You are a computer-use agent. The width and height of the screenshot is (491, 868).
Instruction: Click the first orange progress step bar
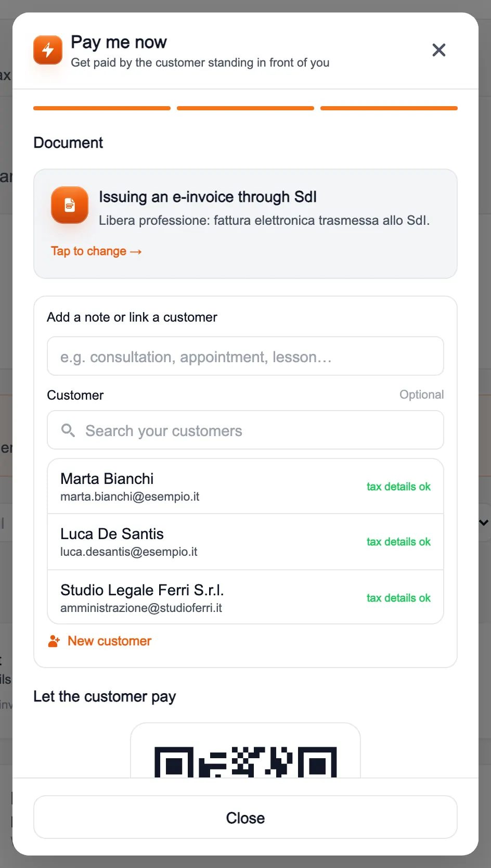pos(102,108)
